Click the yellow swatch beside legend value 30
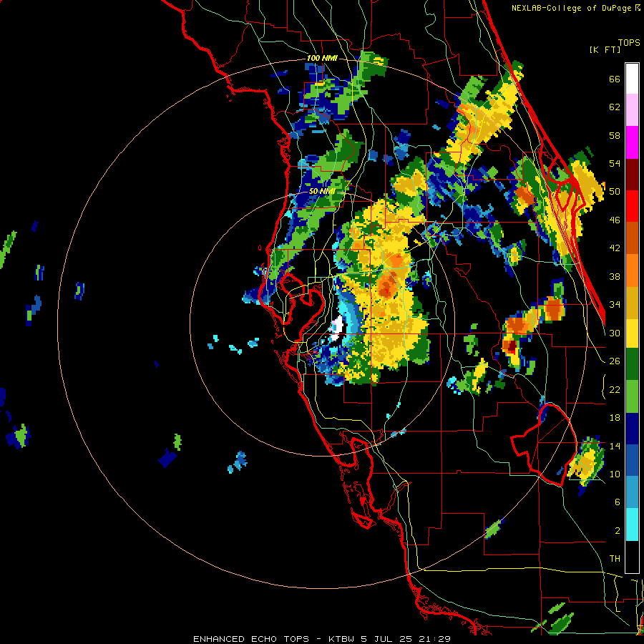This screenshot has height=644, width=644. [632, 333]
